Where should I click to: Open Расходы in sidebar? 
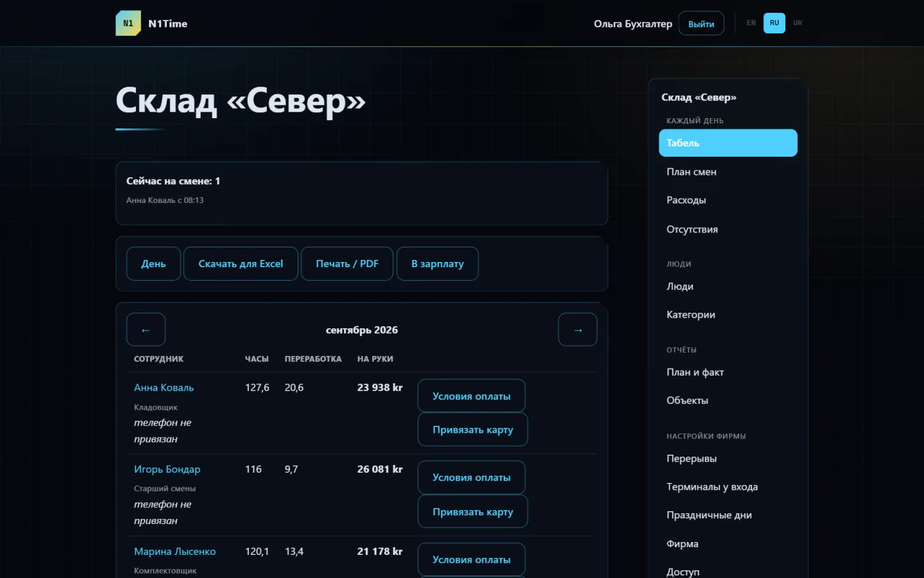[x=728, y=200]
